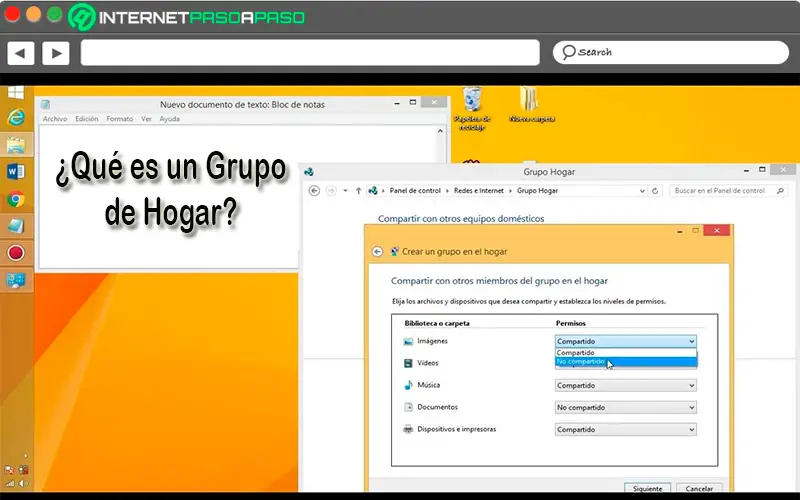This screenshot has width=800, height=500.
Task: Open Ver menu in Bloc de notas
Action: coord(146,119)
